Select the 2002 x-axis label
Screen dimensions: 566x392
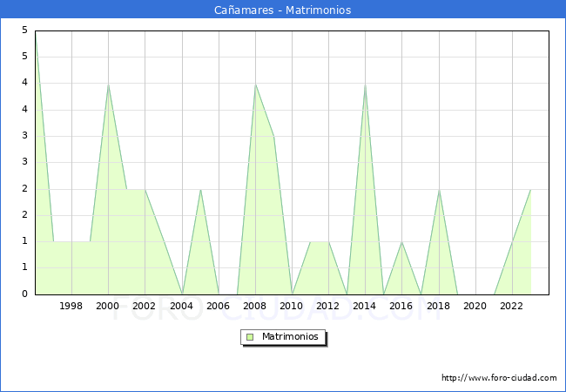[144, 306]
